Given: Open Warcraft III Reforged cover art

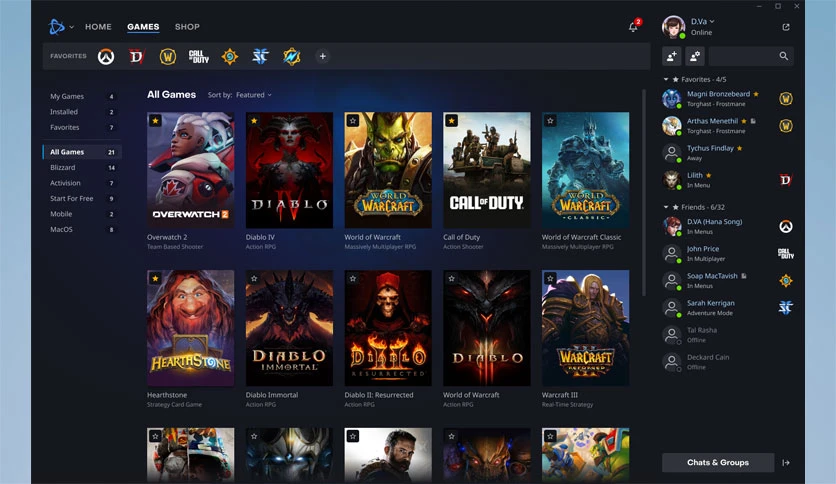Looking at the screenshot, I should (x=585, y=328).
